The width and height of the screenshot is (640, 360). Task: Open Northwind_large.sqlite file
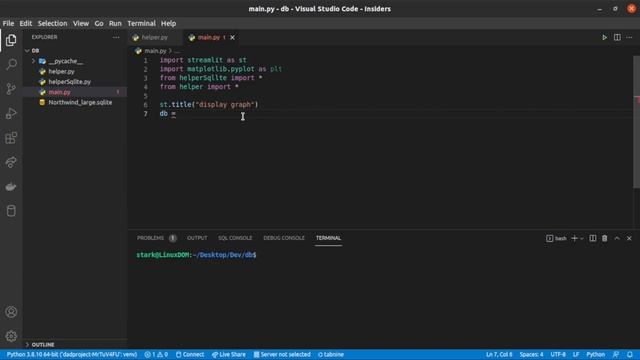(75, 102)
